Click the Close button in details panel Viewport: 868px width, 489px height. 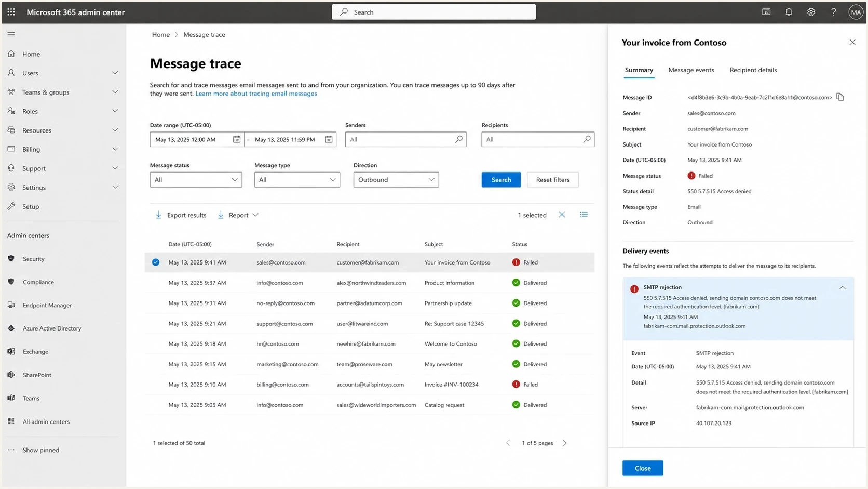point(643,468)
